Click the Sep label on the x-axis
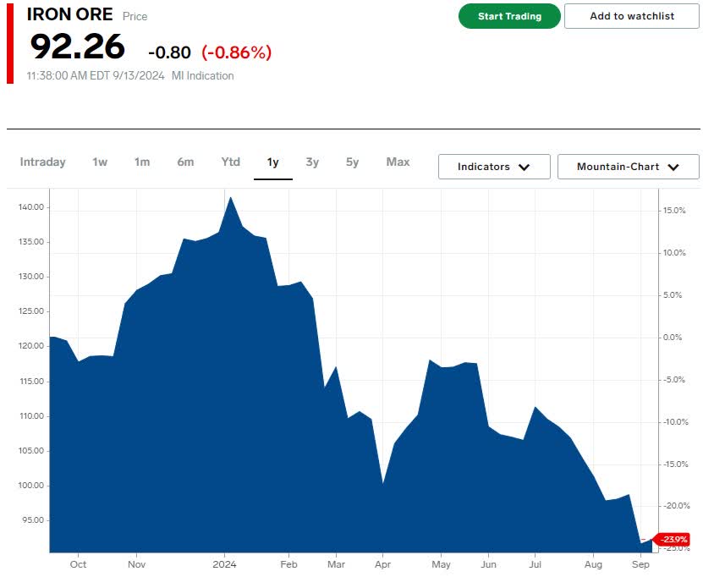The height and width of the screenshot is (588, 703). (x=640, y=563)
